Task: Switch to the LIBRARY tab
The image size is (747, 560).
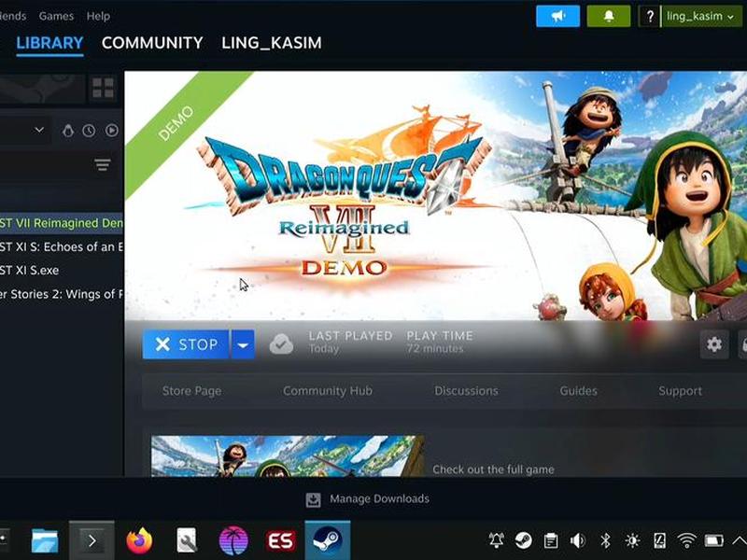Action: (x=50, y=43)
